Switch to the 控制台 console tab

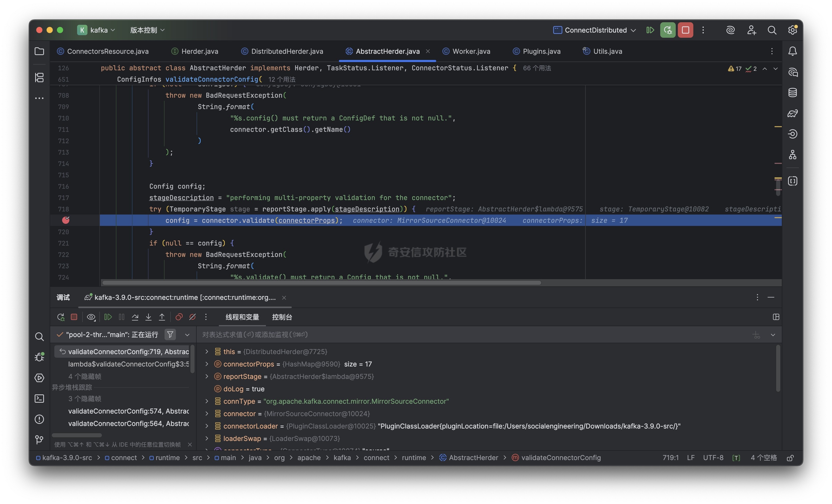pos(282,317)
